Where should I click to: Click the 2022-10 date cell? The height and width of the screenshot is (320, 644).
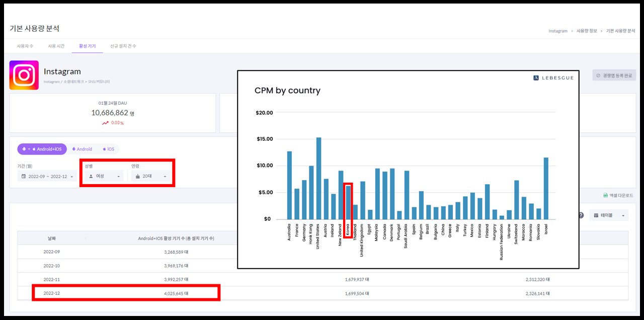52,266
